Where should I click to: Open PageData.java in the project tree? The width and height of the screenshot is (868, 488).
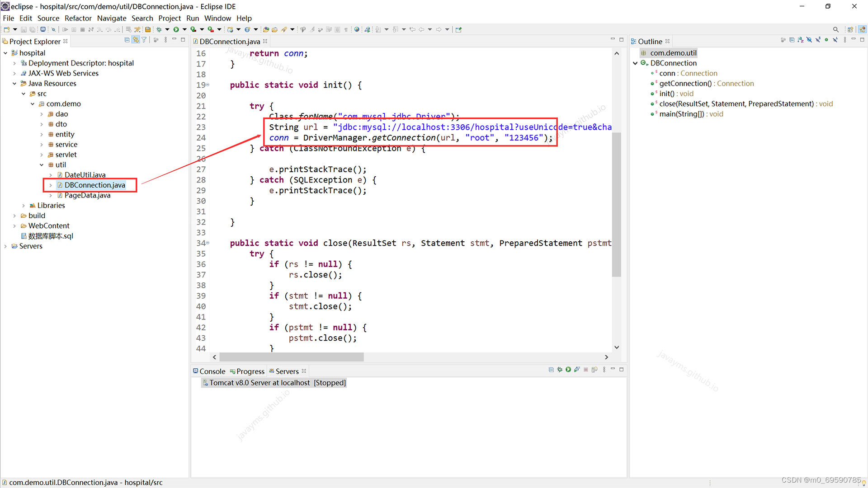tap(87, 195)
